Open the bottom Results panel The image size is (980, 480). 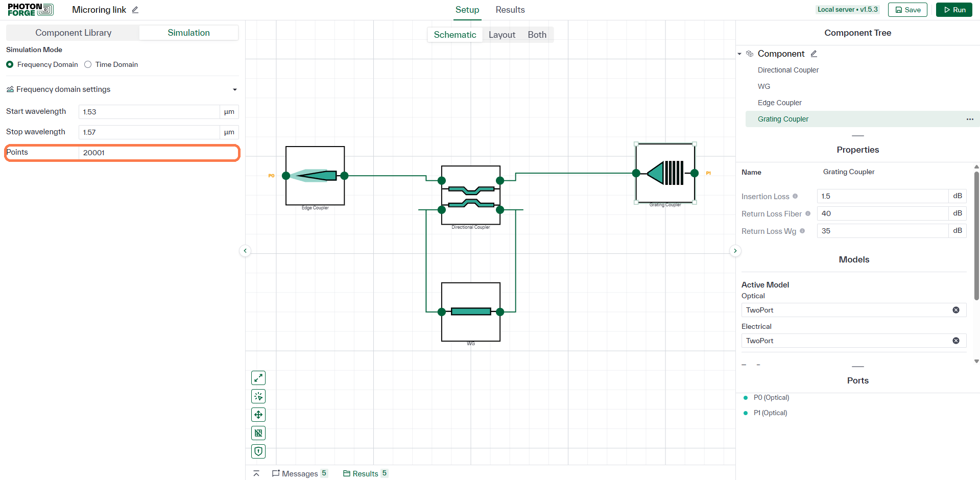[x=365, y=473]
